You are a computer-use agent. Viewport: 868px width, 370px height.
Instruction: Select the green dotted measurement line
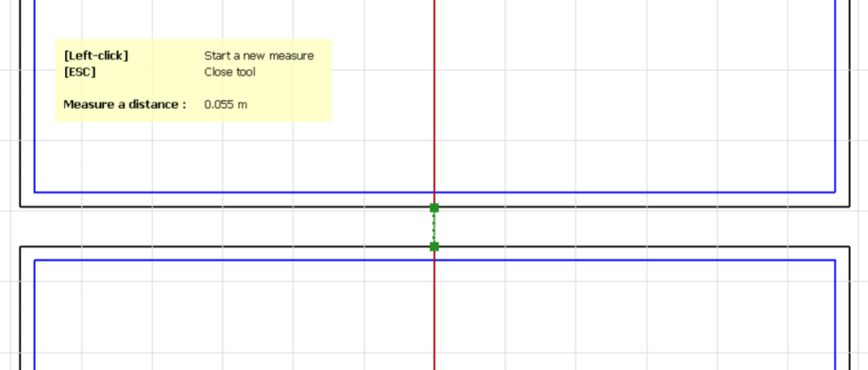pyautogui.click(x=434, y=228)
